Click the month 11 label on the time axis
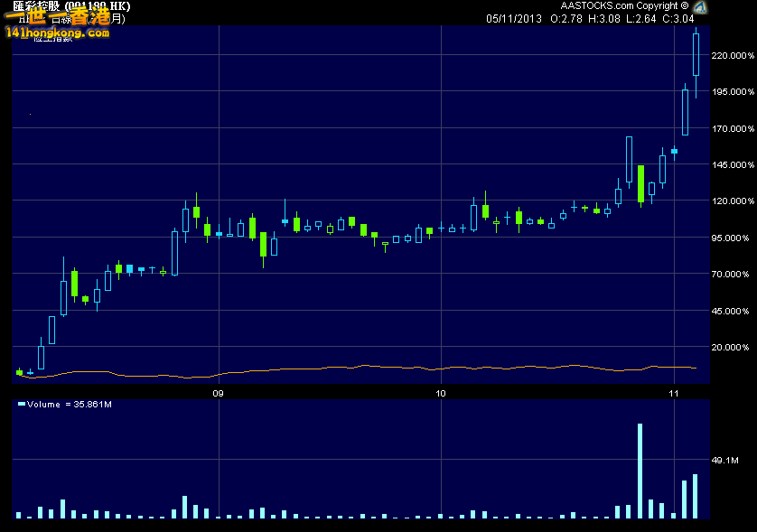Screen dimensions: 757x532 click(674, 394)
